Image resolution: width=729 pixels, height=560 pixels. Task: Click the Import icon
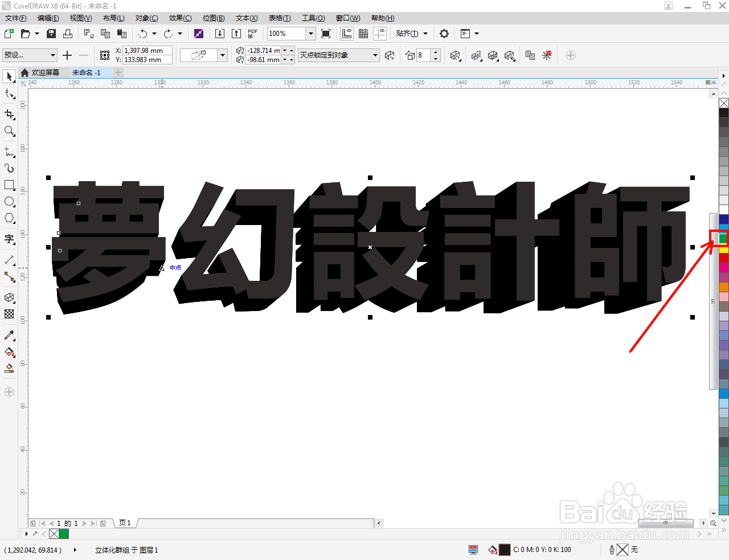click(x=220, y=34)
